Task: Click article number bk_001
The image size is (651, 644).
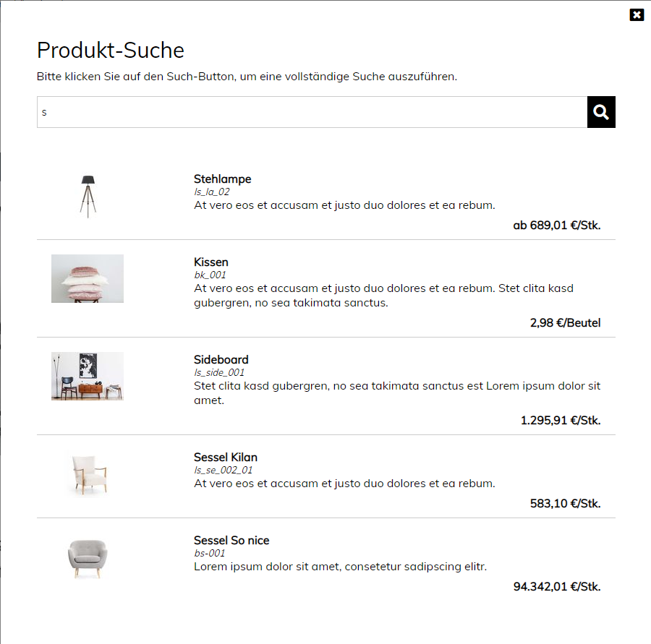Action: 210,275
